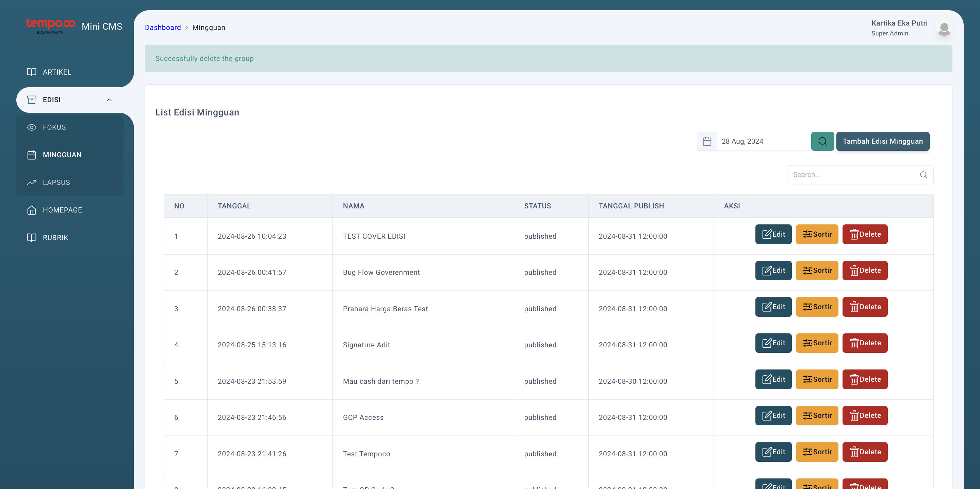Edit the TEST COVER EDISI row

coord(773,234)
